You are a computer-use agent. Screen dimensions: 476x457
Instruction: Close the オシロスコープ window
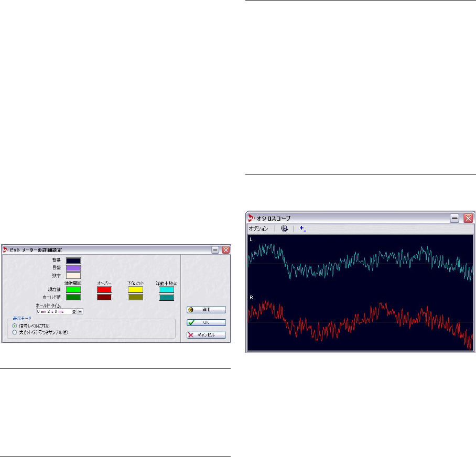[x=468, y=218]
